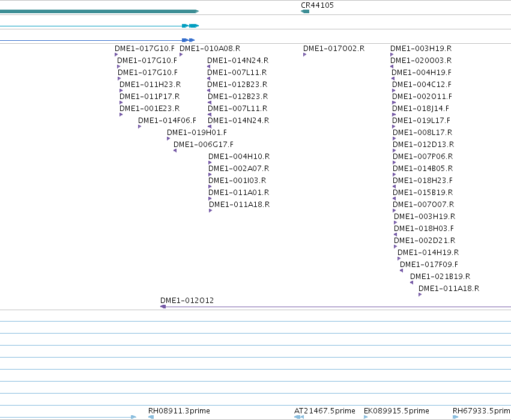Click the DME1-002D21.R label
Screen dimensions: 511x420
point(425,241)
